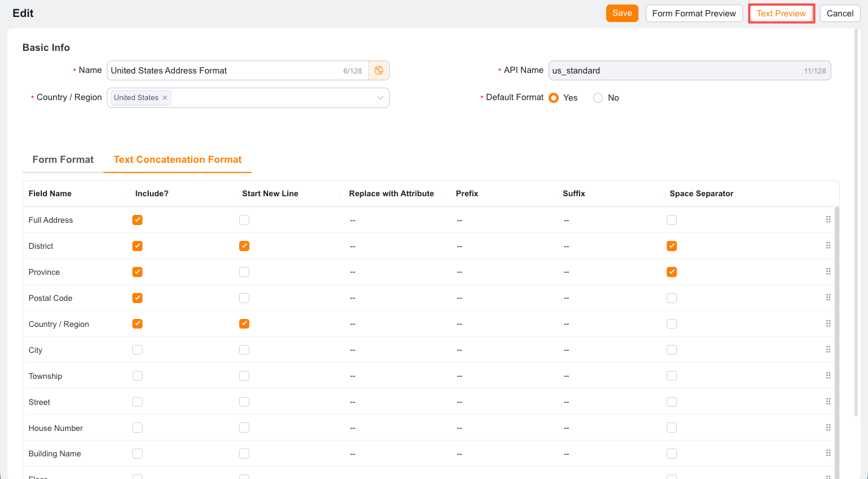868x479 pixels.
Task: Enable Start New Line for House Number
Action: (244, 428)
